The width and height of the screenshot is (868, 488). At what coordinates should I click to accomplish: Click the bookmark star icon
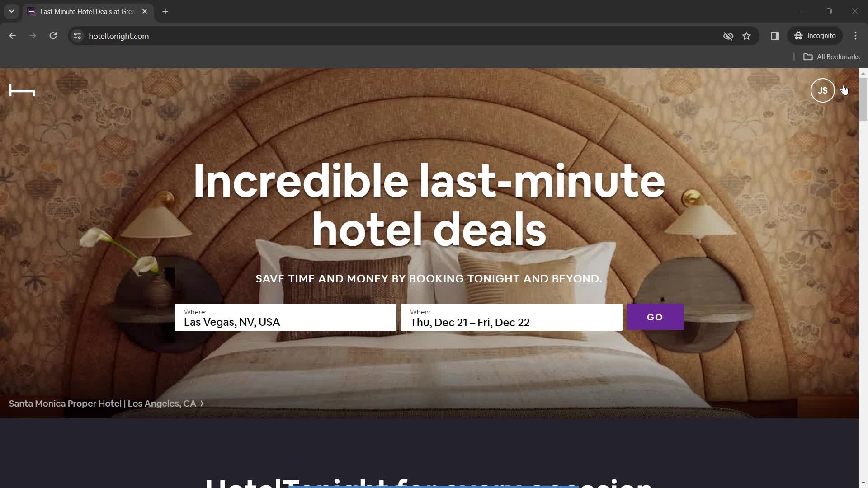(747, 36)
